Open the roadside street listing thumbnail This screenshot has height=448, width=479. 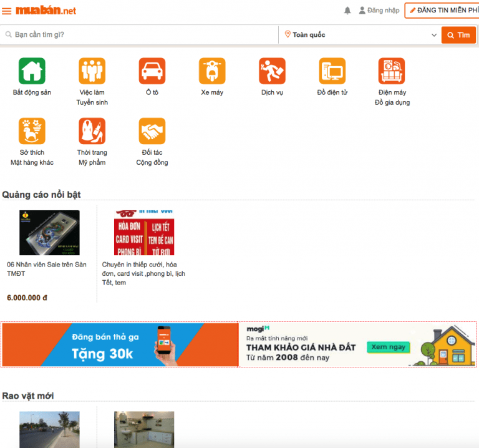pos(49,429)
